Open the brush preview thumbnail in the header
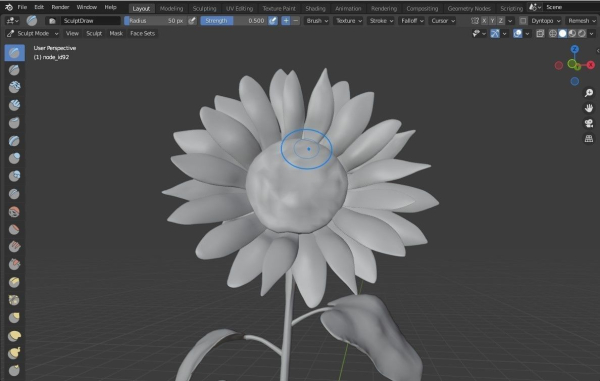The image size is (600, 381). [32, 21]
